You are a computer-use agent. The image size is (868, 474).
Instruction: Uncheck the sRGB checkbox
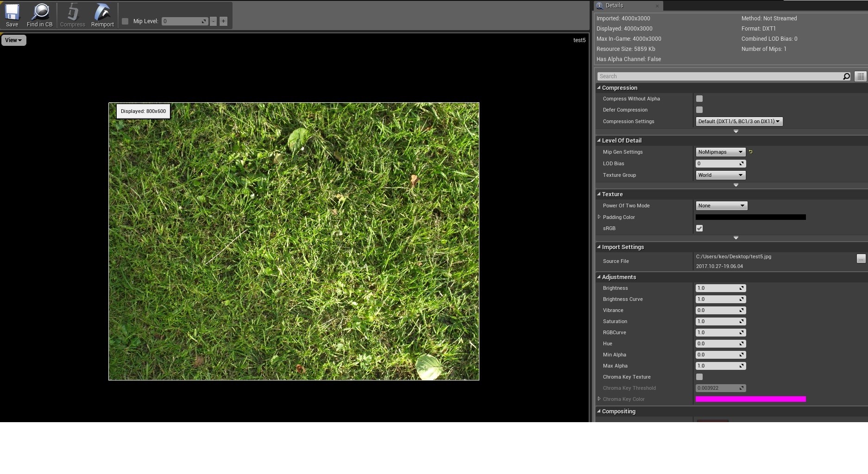699,228
